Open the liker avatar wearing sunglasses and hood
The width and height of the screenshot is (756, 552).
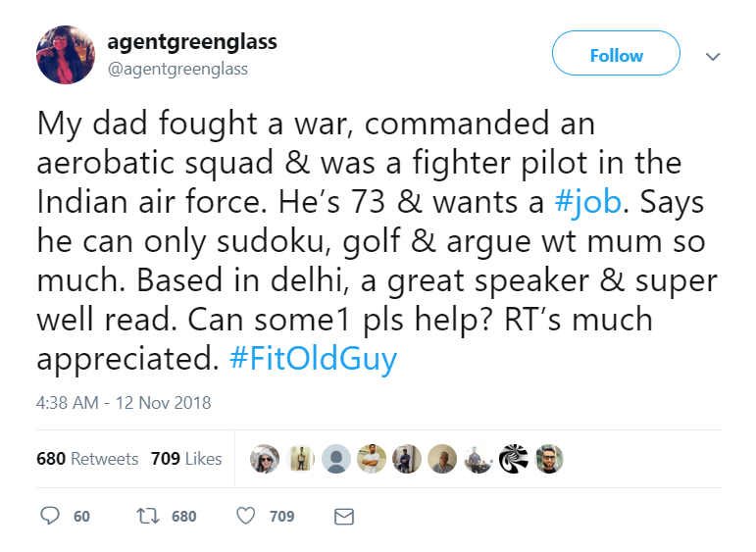point(265,459)
